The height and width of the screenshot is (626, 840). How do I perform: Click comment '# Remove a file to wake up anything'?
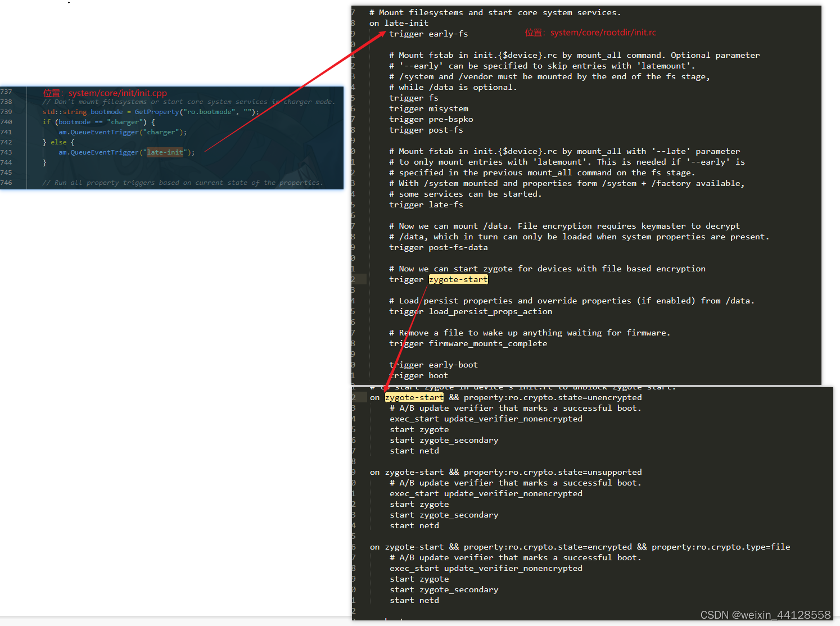tap(530, 333)
